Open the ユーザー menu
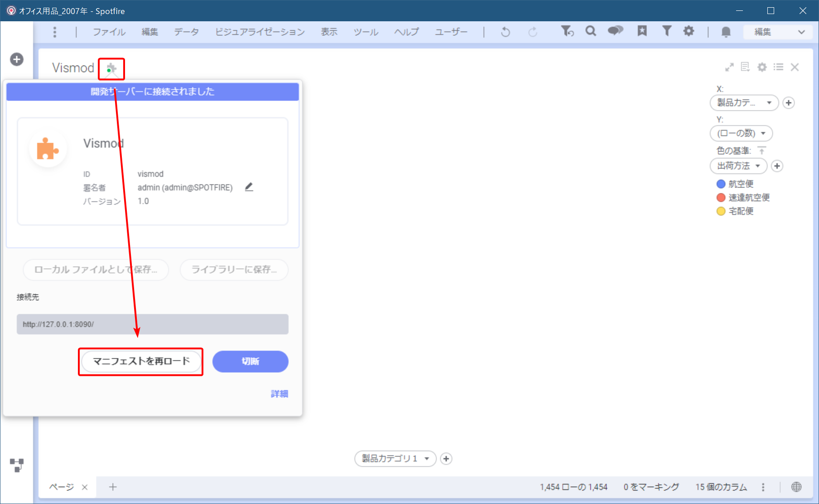This screenshot has width=819, height=504. pos(451,32)
